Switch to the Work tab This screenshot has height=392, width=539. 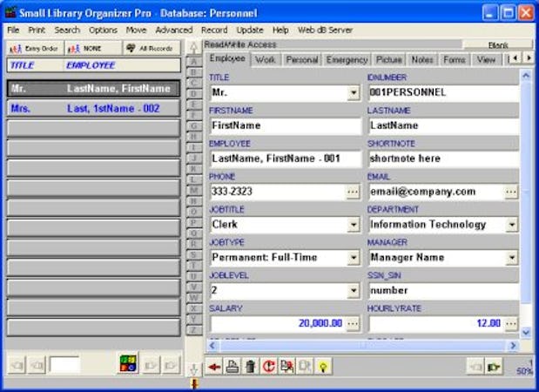265,60
